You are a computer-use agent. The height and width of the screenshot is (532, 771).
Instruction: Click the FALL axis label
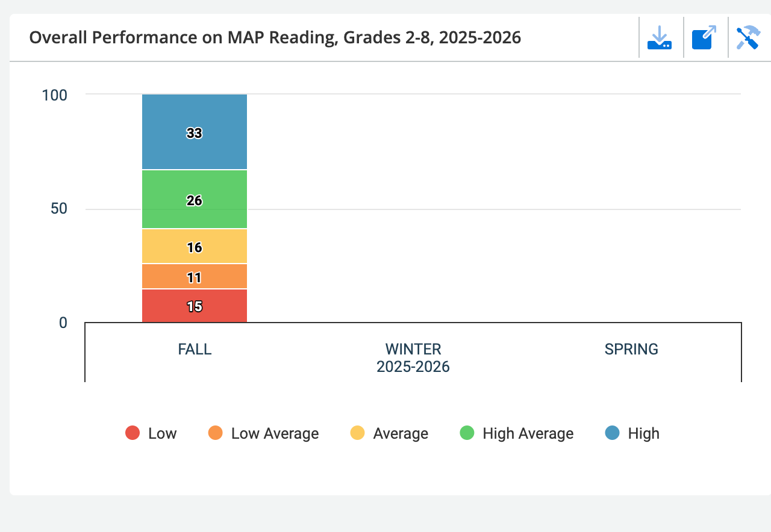coord(195,349)
